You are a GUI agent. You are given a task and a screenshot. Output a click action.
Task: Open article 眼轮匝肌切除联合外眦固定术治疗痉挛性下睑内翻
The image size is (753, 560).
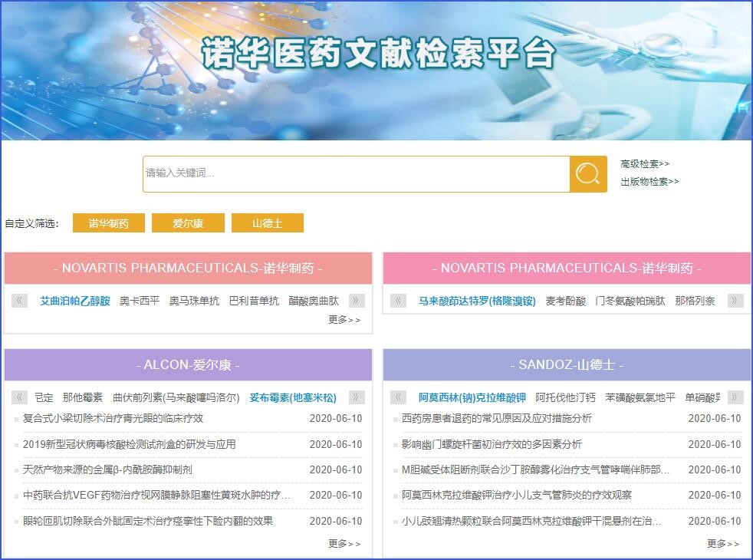pyautogui.click(x=148, y=521)
